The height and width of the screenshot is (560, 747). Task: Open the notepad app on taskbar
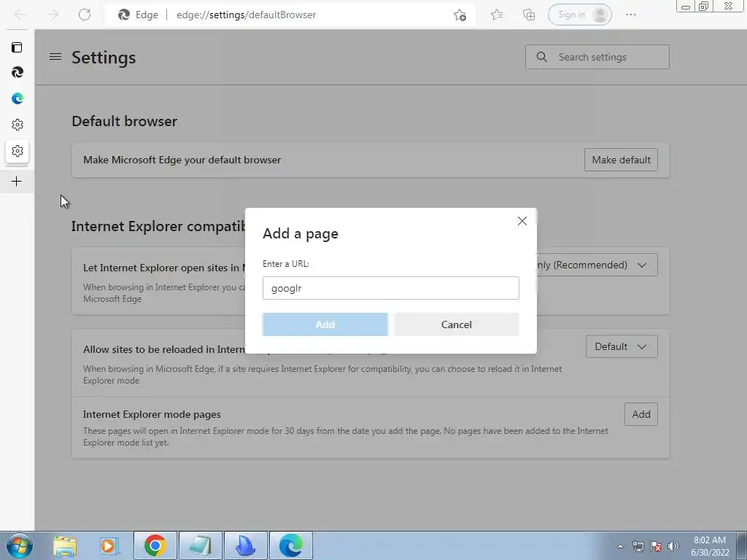coord(200,545)
